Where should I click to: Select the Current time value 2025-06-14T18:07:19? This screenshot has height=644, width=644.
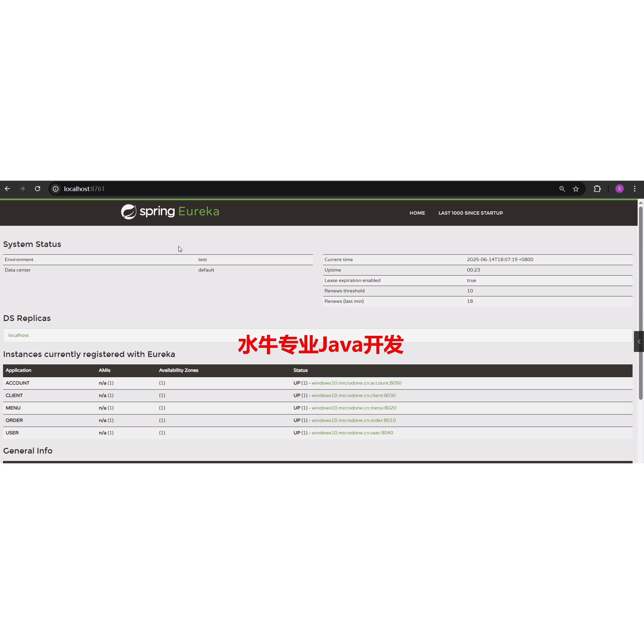pos(500,259)
